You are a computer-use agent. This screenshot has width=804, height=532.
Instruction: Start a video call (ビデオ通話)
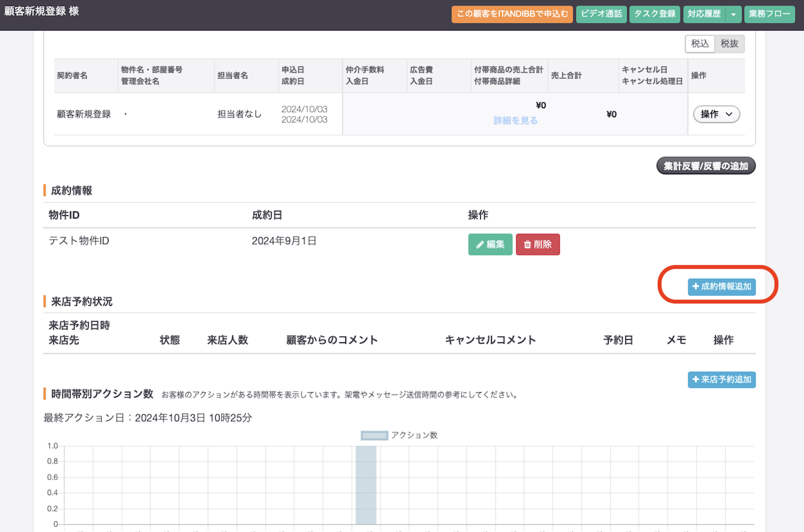(x=601, y=14)
